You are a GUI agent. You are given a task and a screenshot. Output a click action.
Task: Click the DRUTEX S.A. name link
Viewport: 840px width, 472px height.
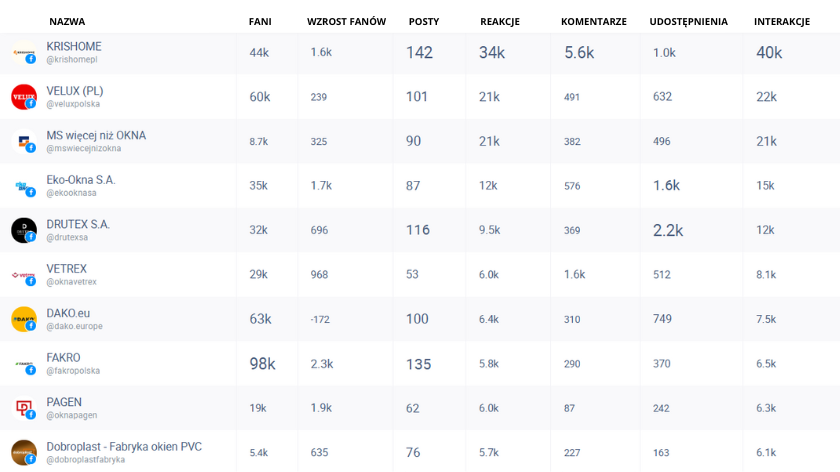tap(78, 224)
